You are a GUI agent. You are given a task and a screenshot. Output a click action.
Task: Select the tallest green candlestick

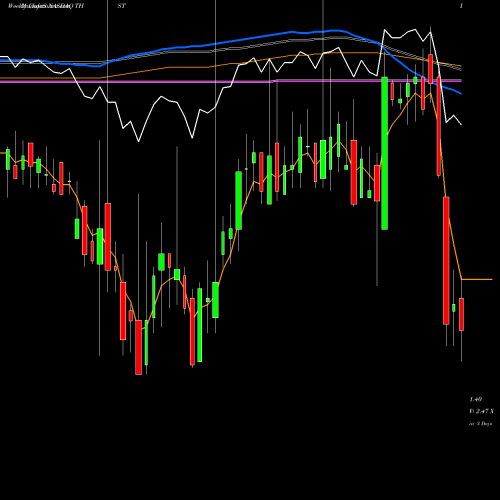pos(384,153)
